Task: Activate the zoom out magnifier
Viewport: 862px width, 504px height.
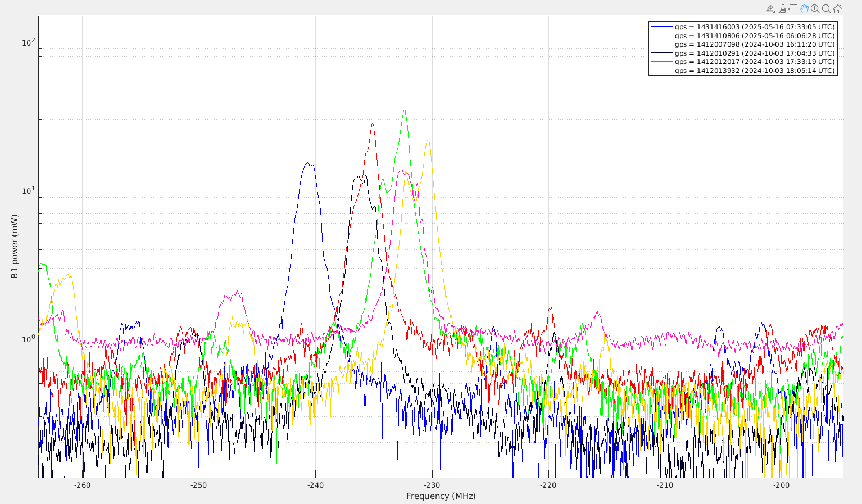Action: pos(827,9)
